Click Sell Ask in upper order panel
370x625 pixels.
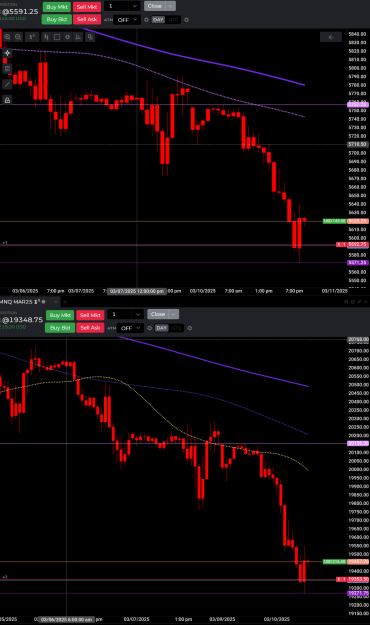pyautogui.click(x=87, y=19)
